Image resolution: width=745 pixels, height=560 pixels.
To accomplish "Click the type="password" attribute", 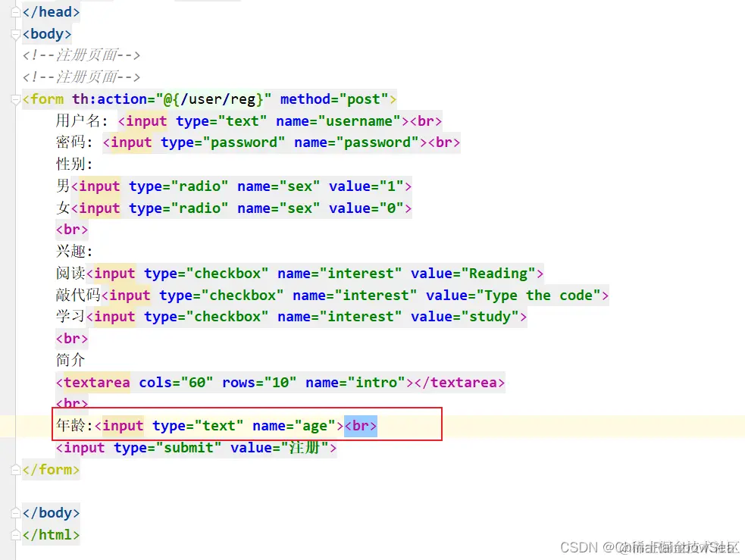I will [223, 142].
